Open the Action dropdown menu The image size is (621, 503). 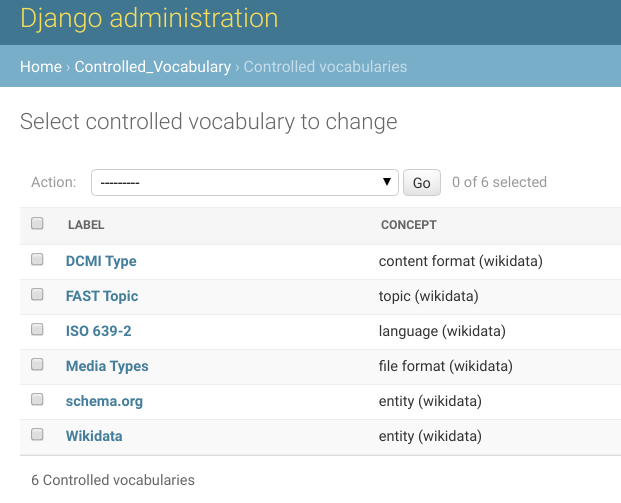tap(244, 183)
